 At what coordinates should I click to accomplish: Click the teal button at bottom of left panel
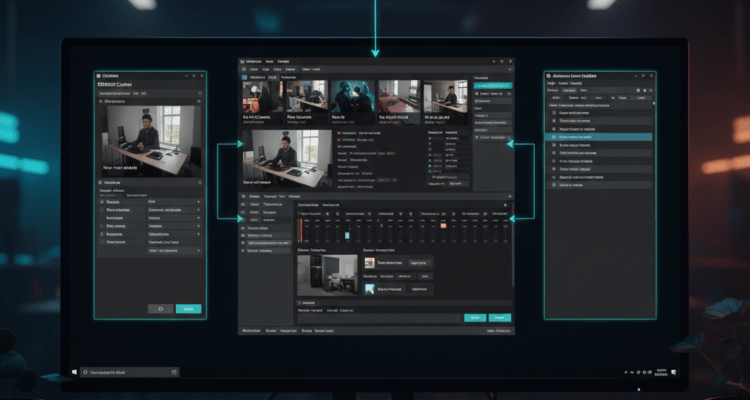[x=188, y=309]
